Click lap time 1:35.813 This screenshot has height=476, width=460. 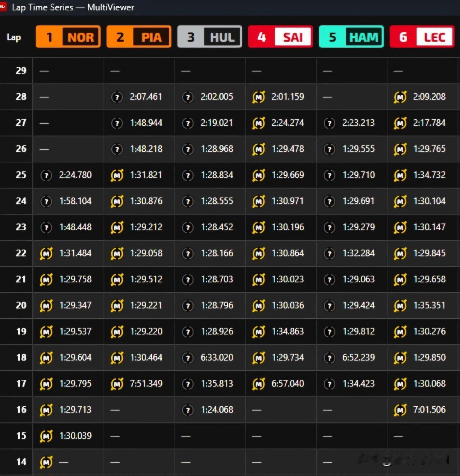click(x=217, y=384)
